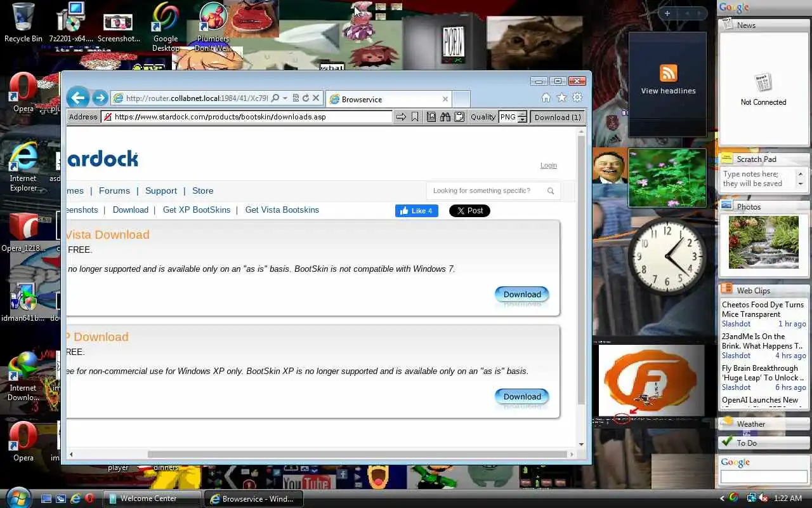Stop loading with the X icon in the address bar
This screenshot has height=508, width=812.
tap(315, 98)
